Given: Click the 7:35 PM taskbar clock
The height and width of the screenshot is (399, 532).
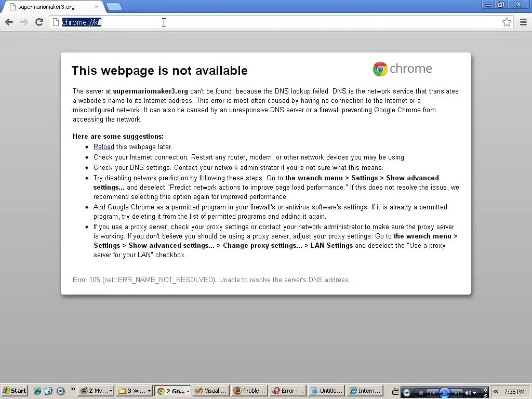Looking at the screenshot, I should click(x=514, y=392).
